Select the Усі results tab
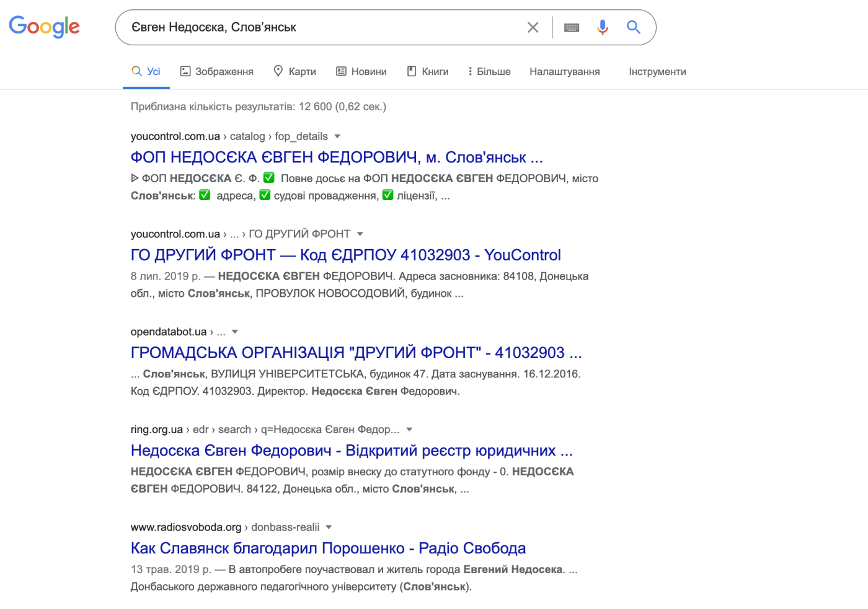The image size is (868, 609). (x=146, y=71)
